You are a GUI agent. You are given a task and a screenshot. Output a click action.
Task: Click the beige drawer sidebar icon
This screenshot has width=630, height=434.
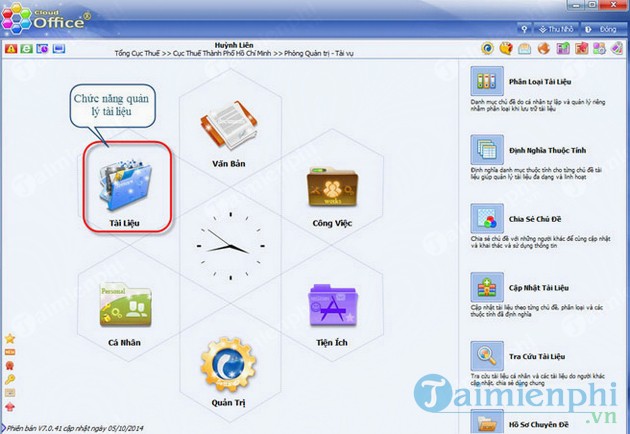click(x=10, y=393)
